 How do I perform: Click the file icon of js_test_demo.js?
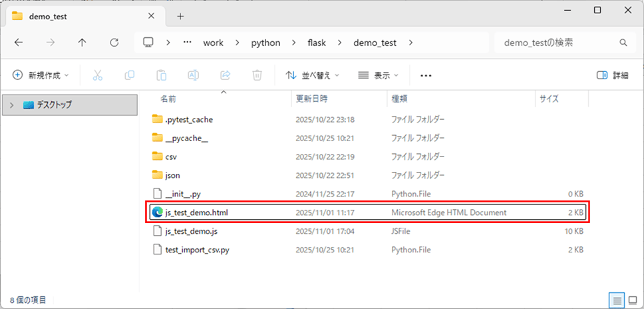[157, 231]
